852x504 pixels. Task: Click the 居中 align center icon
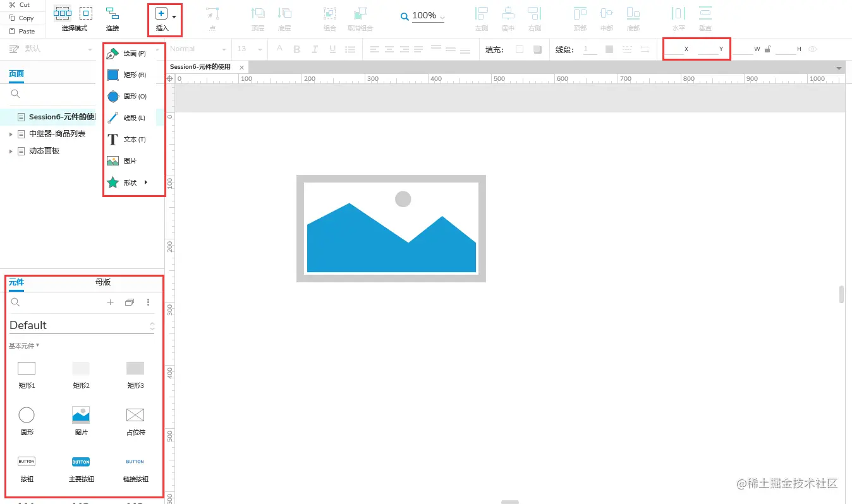[x=508, y=13]
